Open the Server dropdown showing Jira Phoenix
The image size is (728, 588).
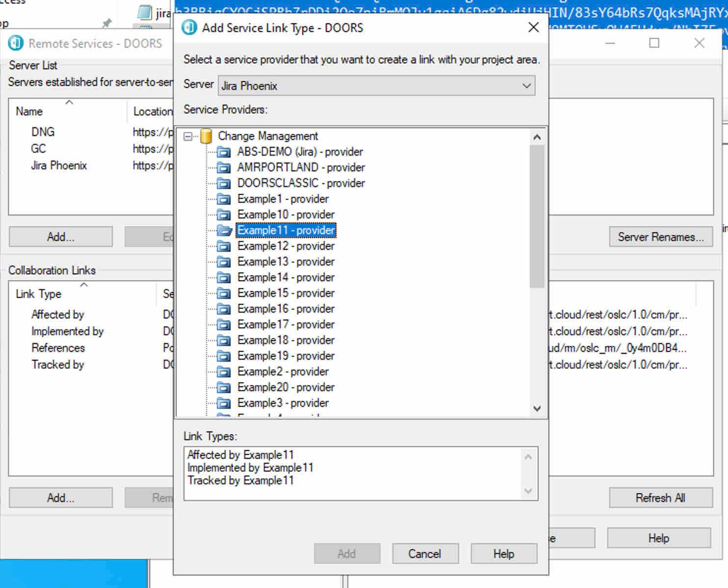coord(376,86)
